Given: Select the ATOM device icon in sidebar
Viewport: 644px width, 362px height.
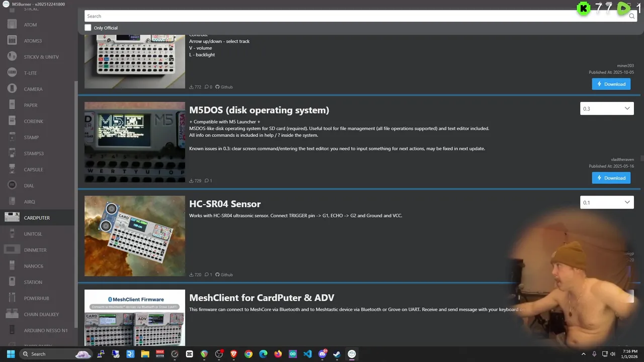Looking at the screenshot, I should click(12, 24).
